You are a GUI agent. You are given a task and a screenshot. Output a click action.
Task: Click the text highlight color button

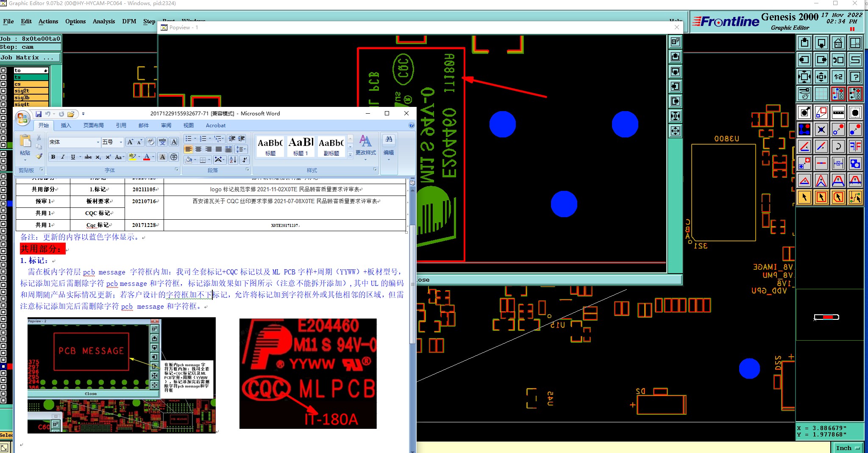click(132, 157)
